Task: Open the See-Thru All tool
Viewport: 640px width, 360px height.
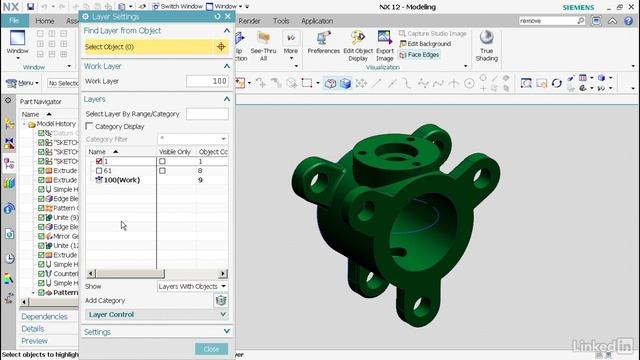Action: pos(263,46)
